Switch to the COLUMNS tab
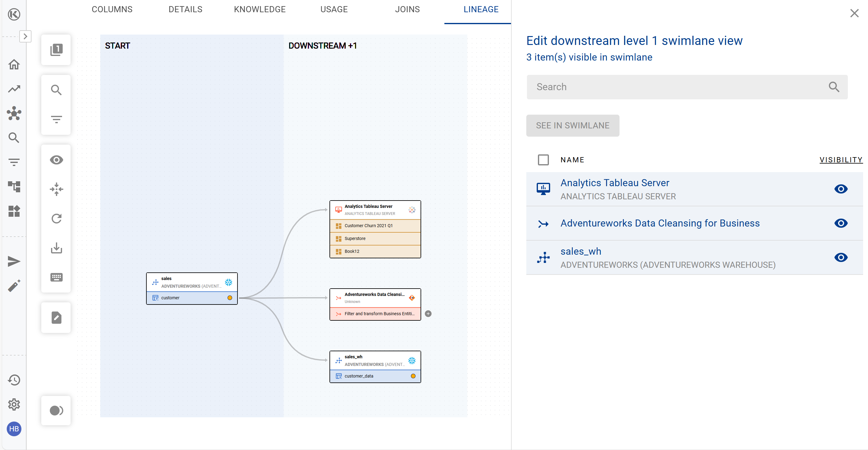The image size is (868, 450). [x=112, y=9]
